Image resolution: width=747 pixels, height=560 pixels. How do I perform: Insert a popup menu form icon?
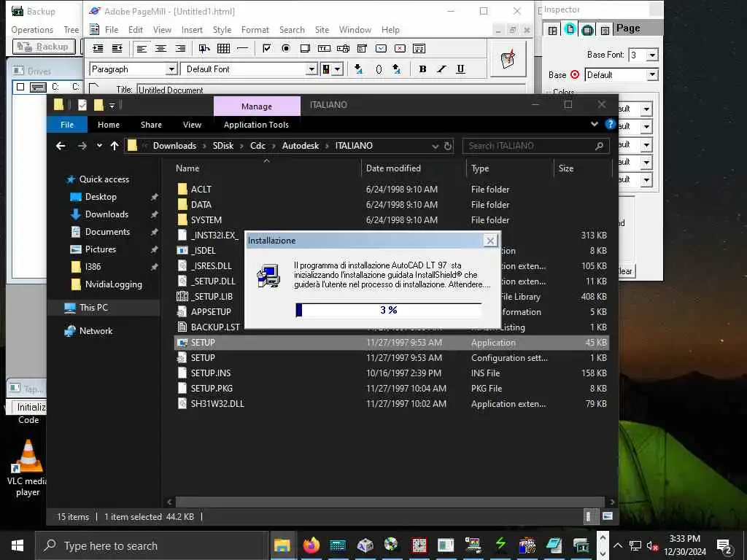(x=362, y=48)
